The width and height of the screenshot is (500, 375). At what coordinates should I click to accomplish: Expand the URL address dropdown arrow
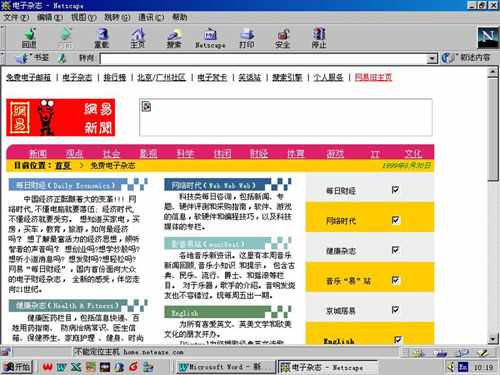[432, 59]
